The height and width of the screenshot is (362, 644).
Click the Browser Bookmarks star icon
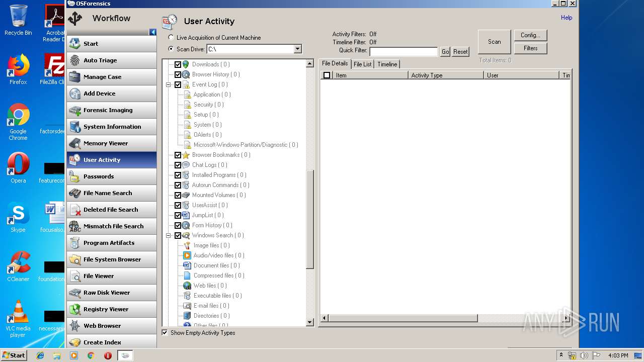coord(186,155)
